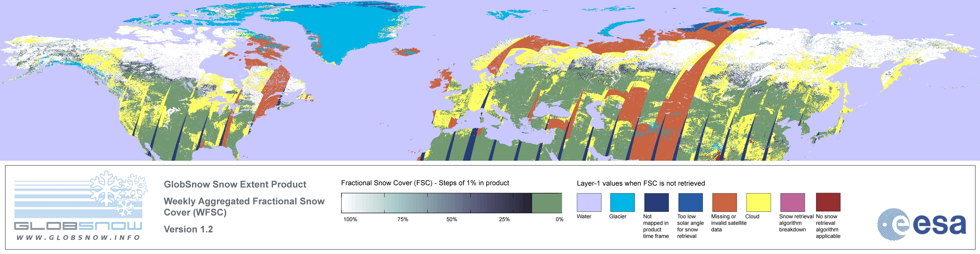Click the Water legend color swatch
This screenshot has width=980, height=254.
(x=589, y=202)
